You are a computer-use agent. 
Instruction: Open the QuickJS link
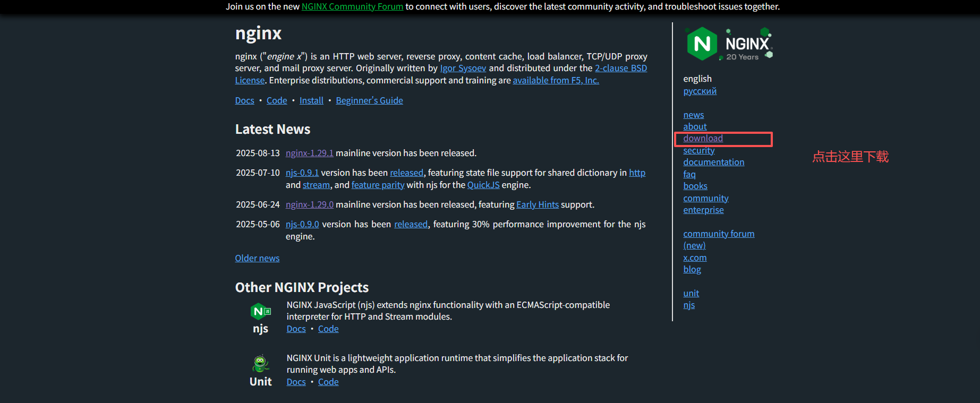(483, 185)
